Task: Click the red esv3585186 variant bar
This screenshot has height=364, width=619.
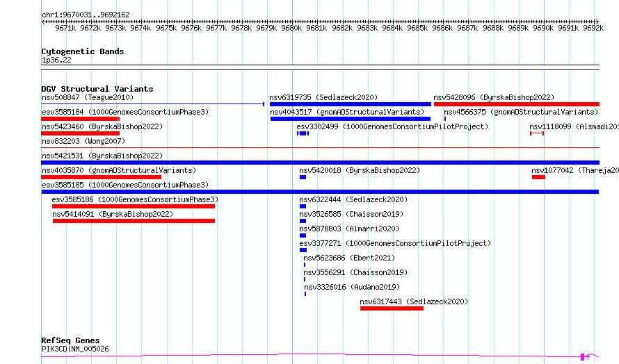Action: (x=134, y=206)
